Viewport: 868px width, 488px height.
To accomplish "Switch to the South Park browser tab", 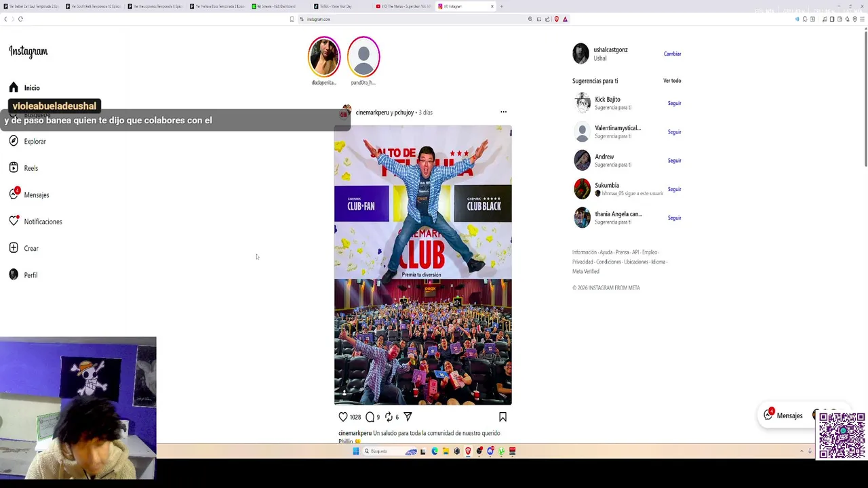I will pos(94,6).
